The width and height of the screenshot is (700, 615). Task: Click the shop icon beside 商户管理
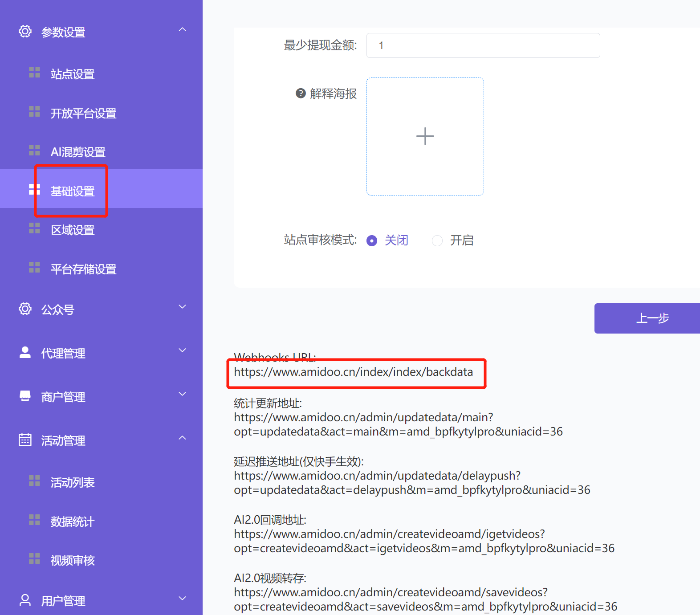25,396
